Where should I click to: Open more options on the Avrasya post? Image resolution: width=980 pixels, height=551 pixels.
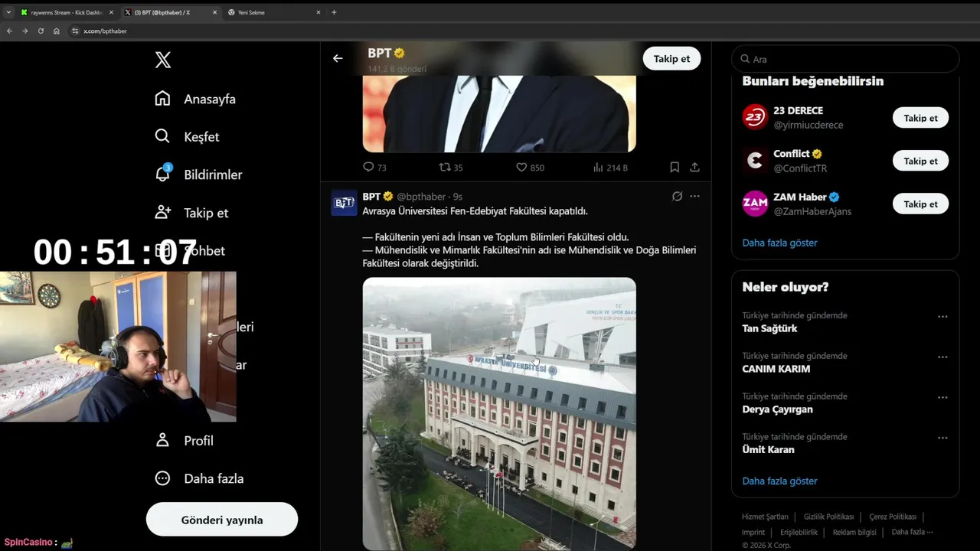[x=694, y=197]
